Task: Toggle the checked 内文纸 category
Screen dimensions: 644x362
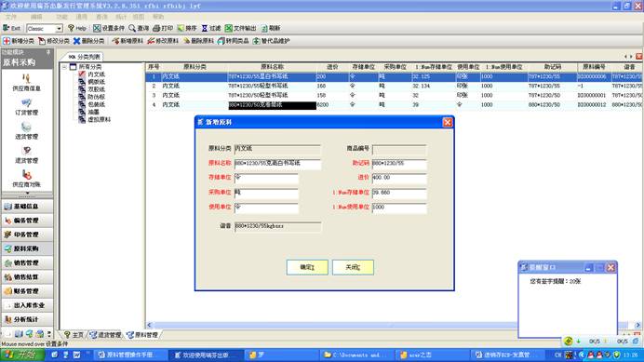Action: click(x=82, y=74)
